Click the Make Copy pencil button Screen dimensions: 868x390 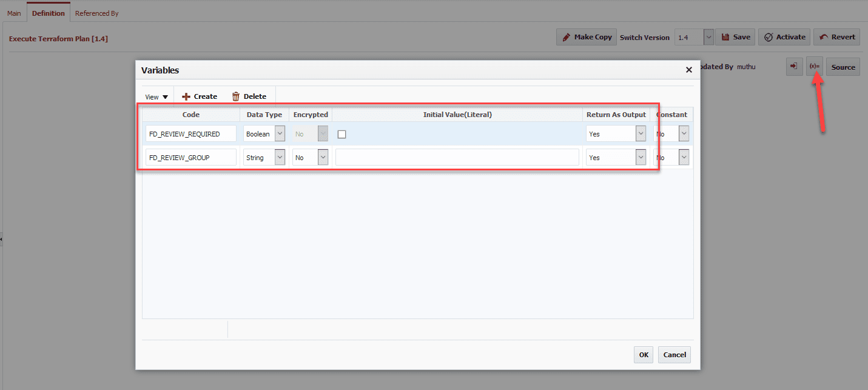point(587,37)
